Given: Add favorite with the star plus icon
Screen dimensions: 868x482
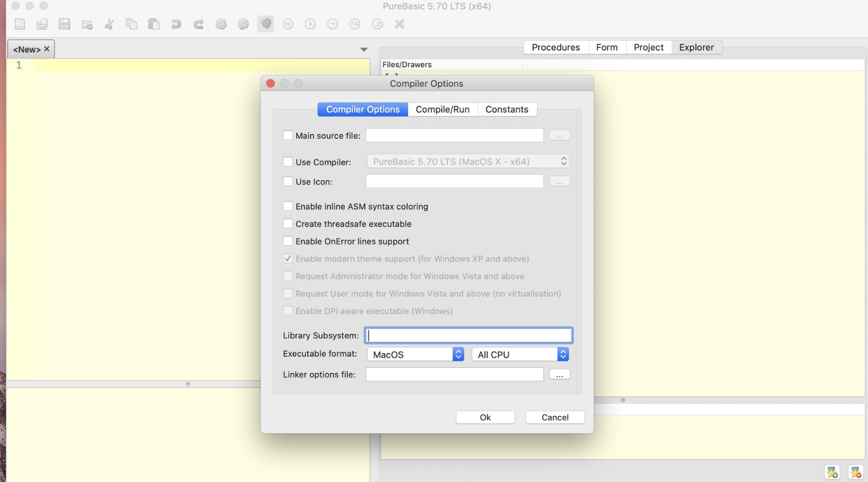Looking at the screenshot, I should 832,472.
